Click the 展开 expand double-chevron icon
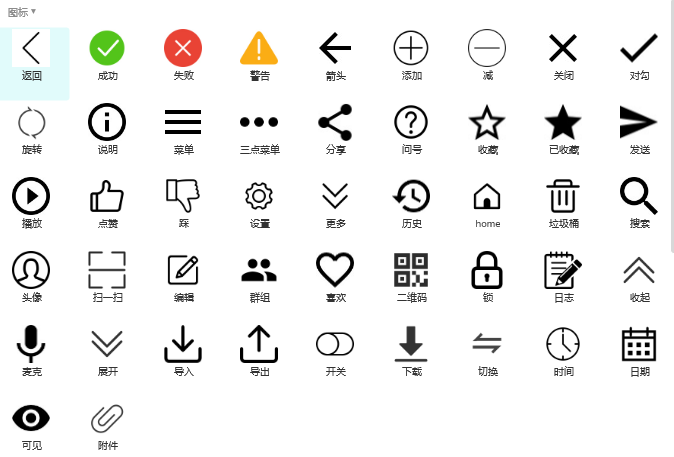 [107, 344]
